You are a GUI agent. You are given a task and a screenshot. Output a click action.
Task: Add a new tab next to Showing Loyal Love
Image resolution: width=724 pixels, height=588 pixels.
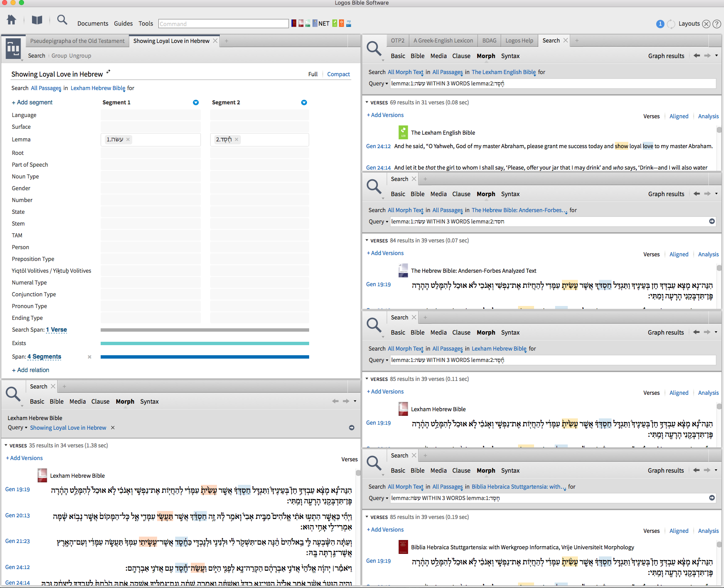pos(226,41)
